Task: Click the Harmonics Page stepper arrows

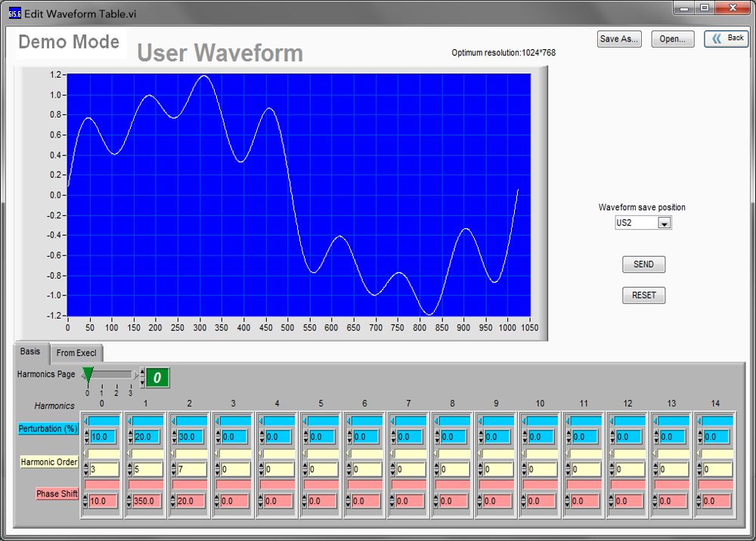Action: click(x=143, y=377)
